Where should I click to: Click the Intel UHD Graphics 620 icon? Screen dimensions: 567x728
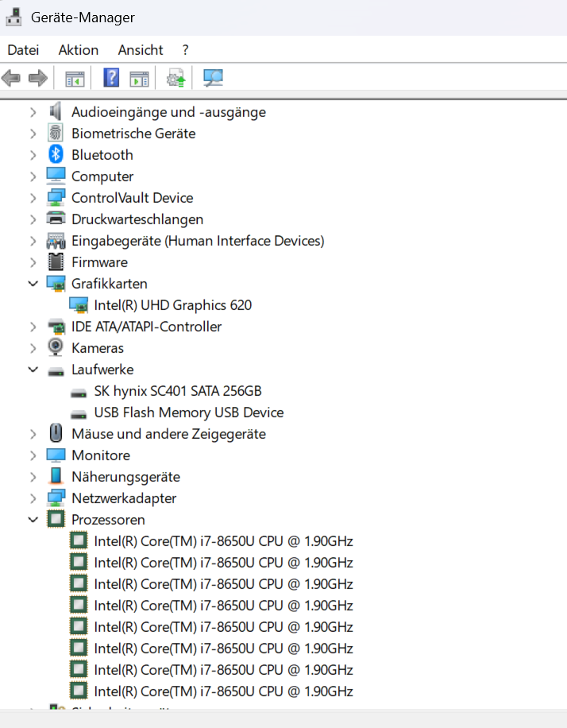point(79,304)
